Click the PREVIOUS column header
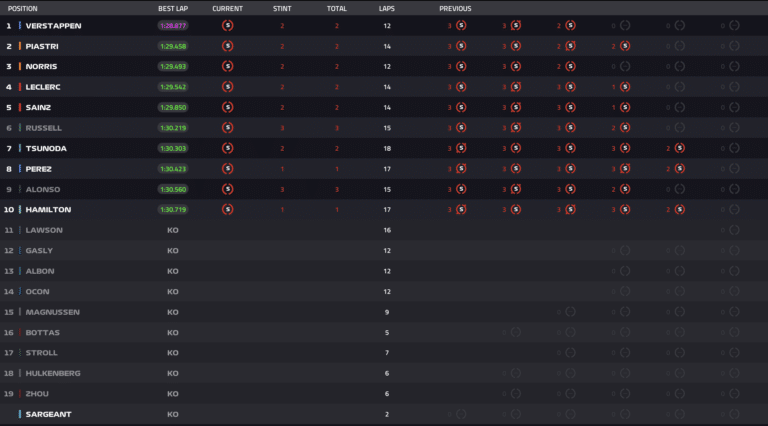The width and height of the screenshot is (768, 426). (455, 8)
